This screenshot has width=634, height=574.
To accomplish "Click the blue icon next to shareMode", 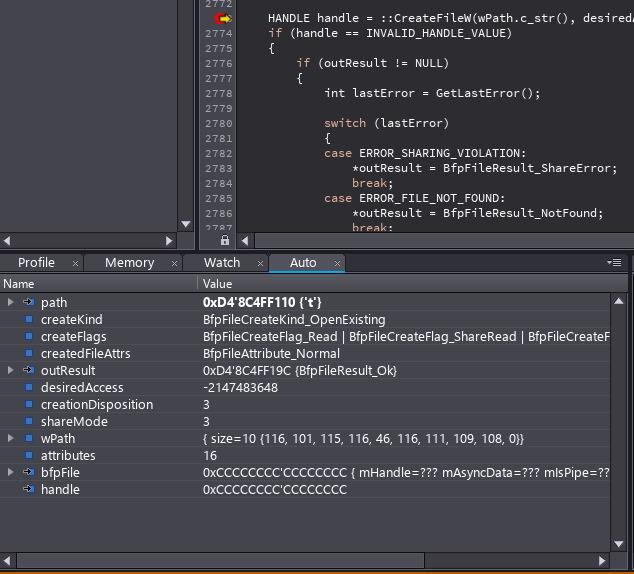I will [29, 421].
